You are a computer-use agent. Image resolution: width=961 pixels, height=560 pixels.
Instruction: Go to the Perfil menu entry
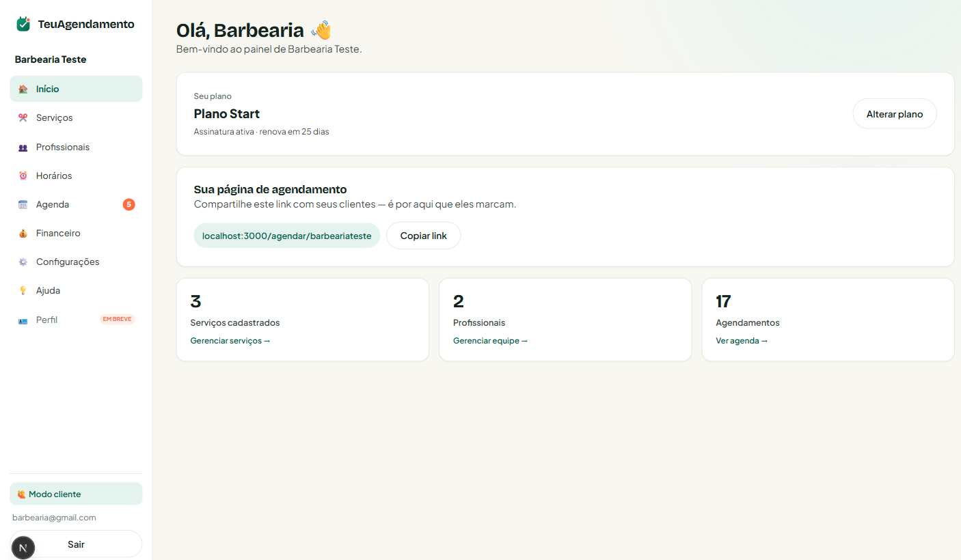76,320
